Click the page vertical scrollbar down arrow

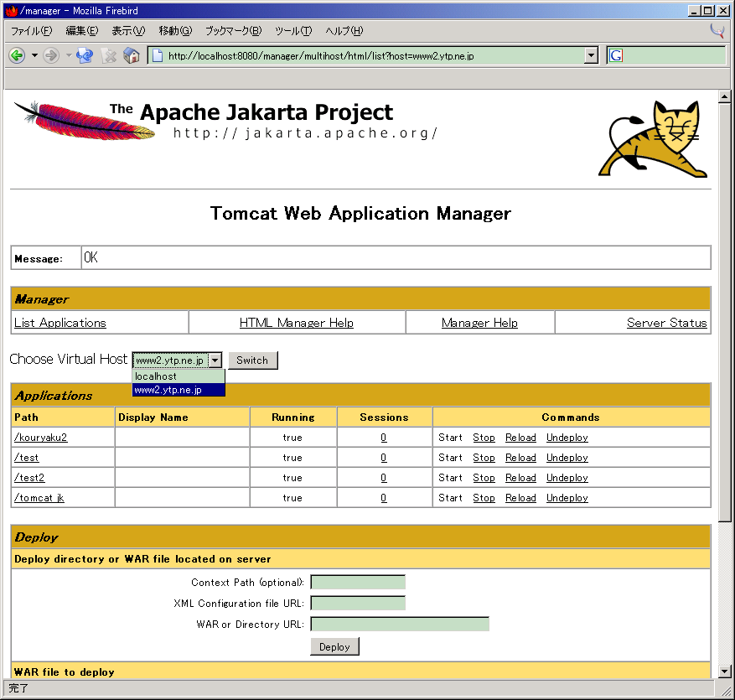(724, 671)
